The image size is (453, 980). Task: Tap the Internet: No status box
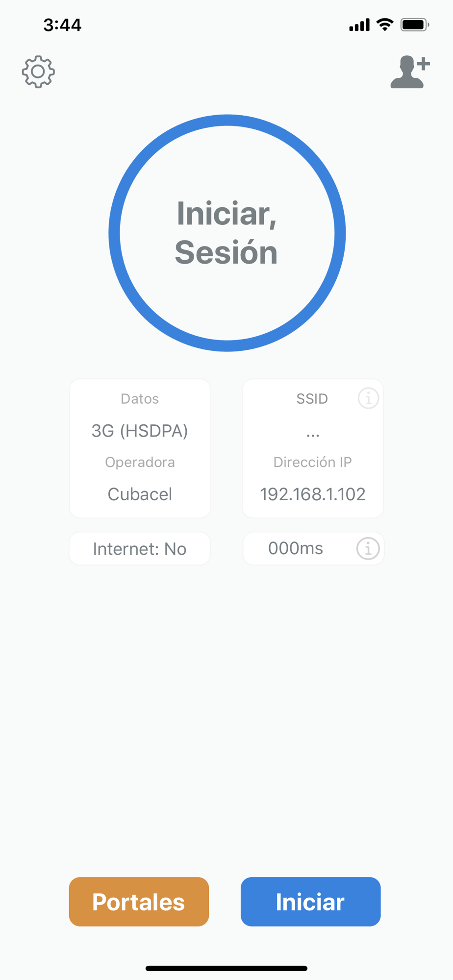pyautogui.click(x=140, y=549)
